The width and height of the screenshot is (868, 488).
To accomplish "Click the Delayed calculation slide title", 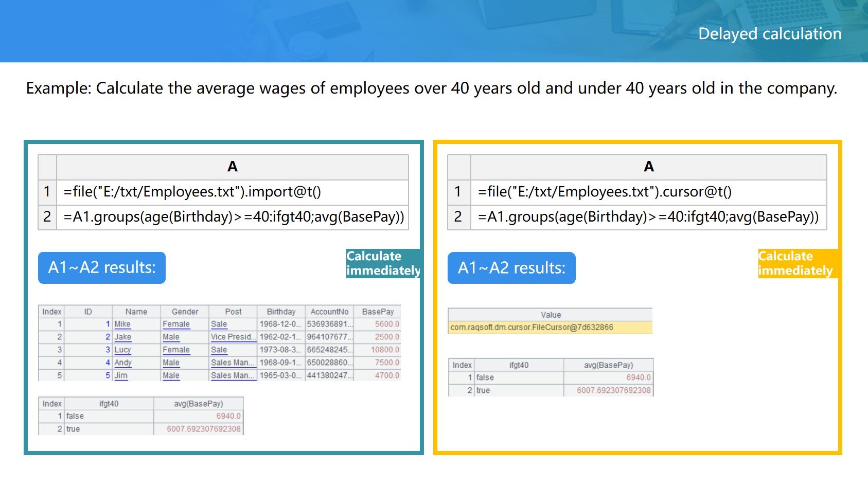I will pos(770,34).
